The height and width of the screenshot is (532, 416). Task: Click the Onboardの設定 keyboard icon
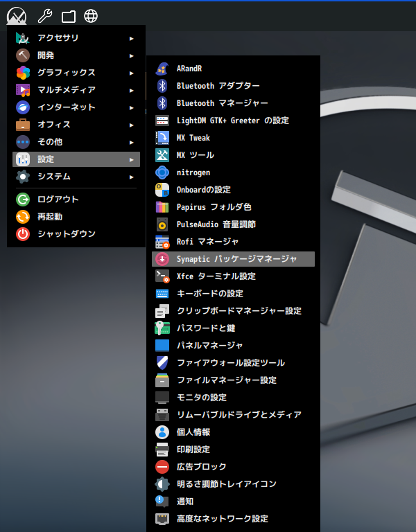click(x=162, y=190)
